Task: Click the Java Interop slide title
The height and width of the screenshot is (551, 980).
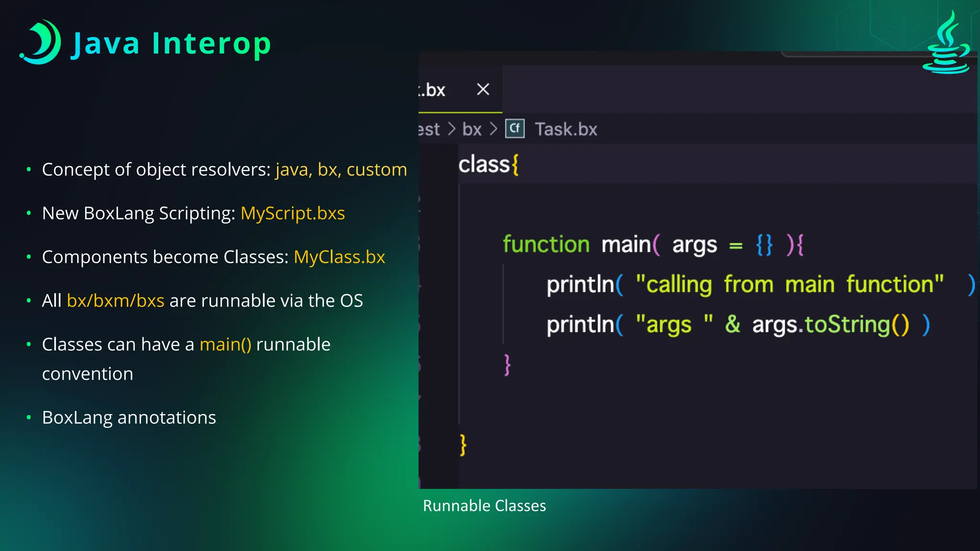Action: (171, 44)
